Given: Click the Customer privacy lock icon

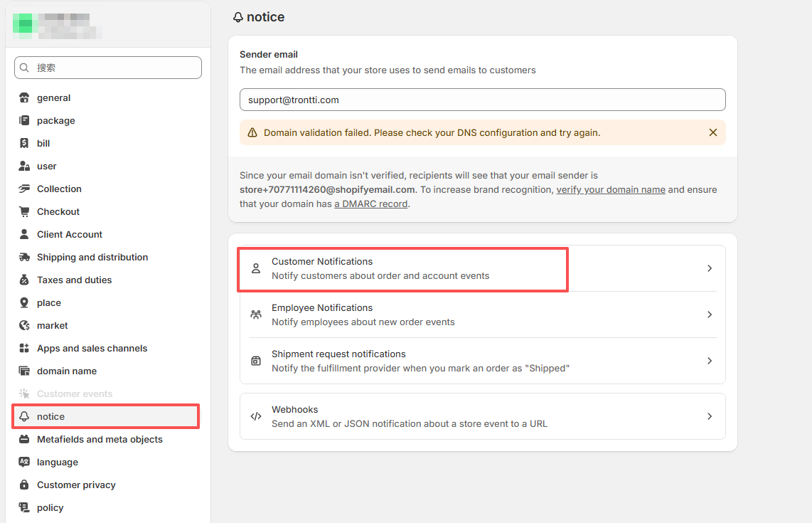Looking at the screenshot, I should [24, 485].
